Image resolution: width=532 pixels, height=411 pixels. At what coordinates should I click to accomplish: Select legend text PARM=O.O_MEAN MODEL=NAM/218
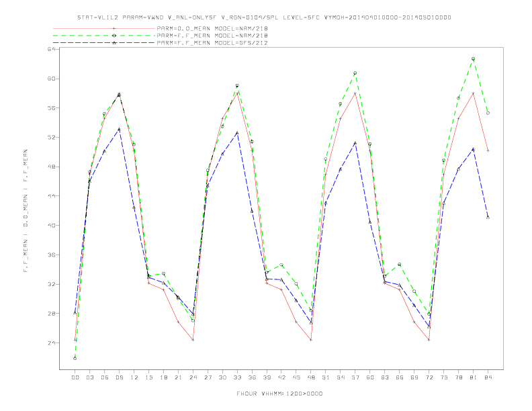coord(212,28)
